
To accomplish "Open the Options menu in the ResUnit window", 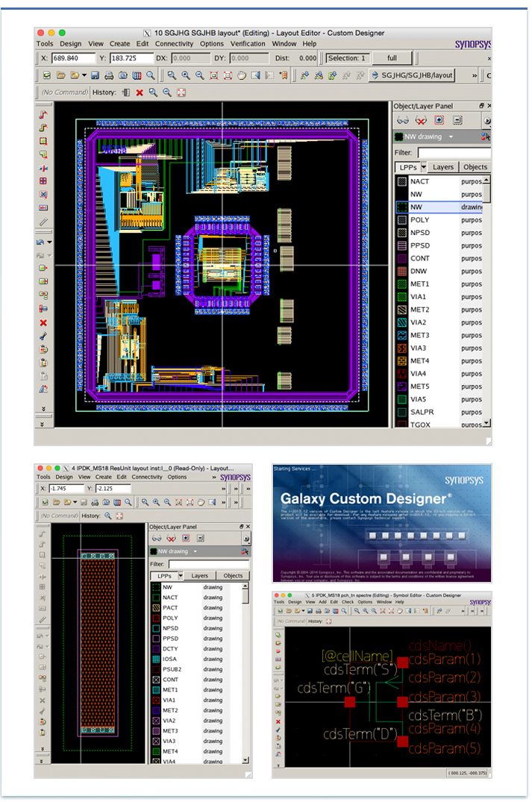I will click(177, 477).
